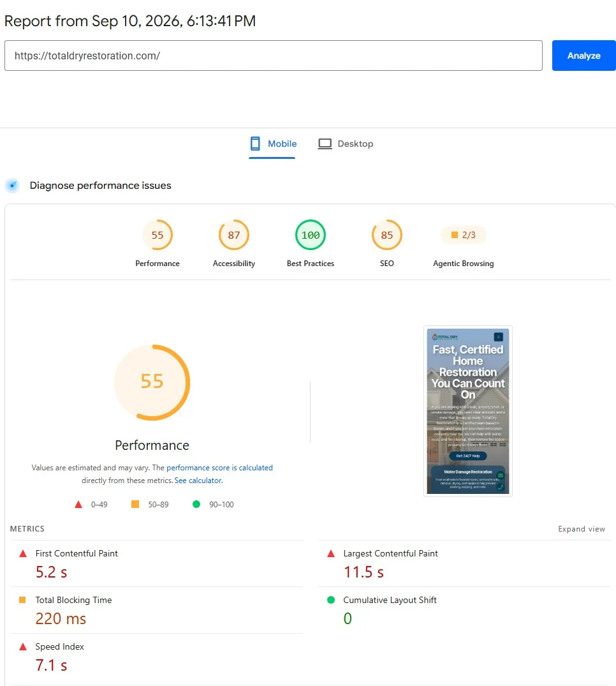Open the performance score is calculated link
616x686 pixels.
tap(219, 468)
